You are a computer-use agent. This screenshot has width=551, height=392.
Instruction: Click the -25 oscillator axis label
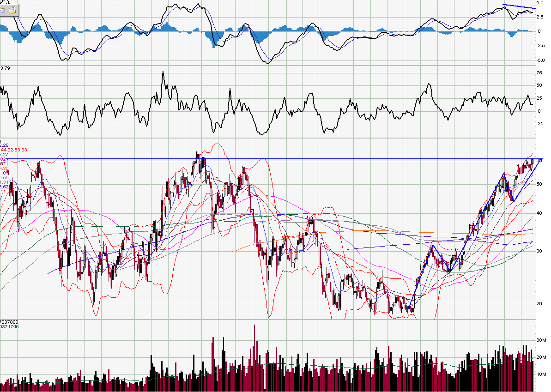point(540,124)
